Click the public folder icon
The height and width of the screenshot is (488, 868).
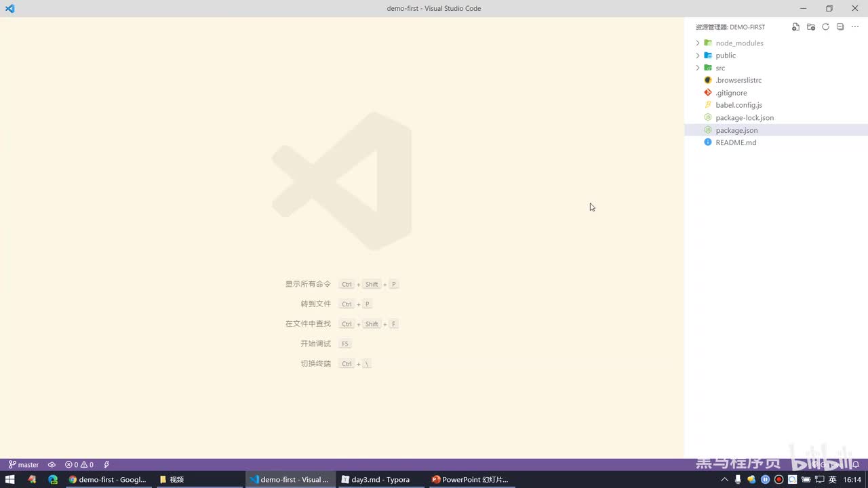(x=708, y=56)
